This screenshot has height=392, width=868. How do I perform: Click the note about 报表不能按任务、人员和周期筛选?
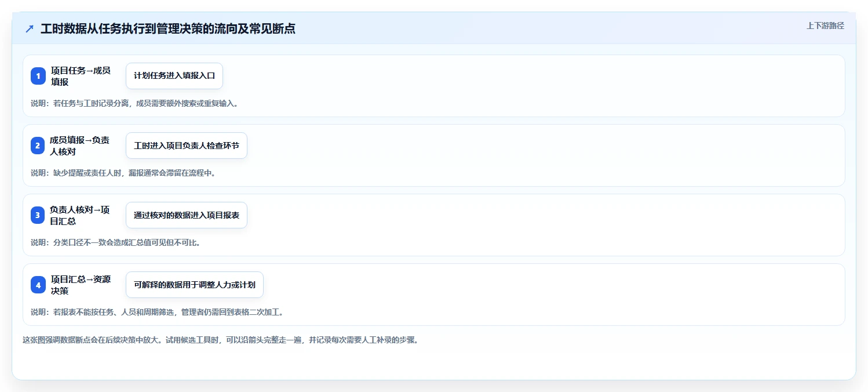pyautogui.click(x=157, y=312)
